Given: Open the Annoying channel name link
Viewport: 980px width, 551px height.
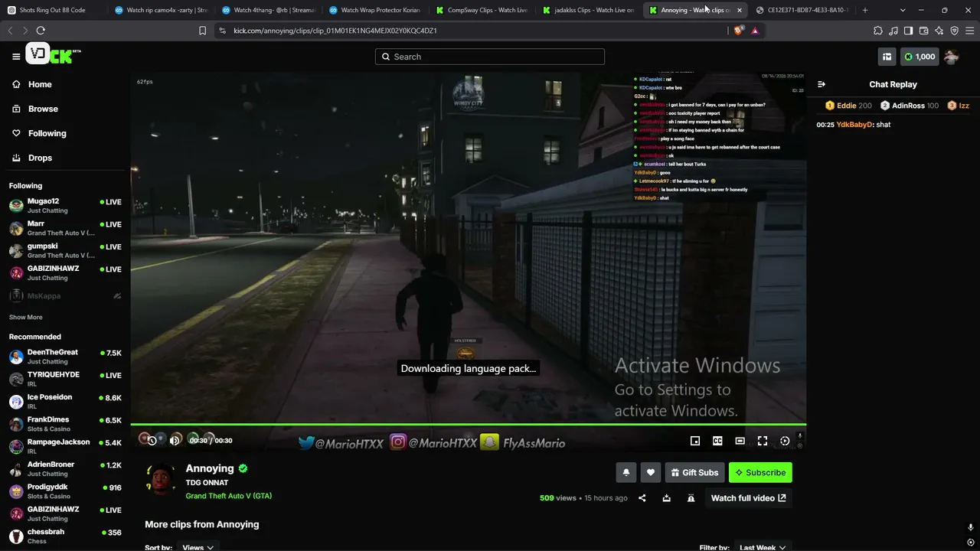Looking at the screenshot, I should coord(210,468).
